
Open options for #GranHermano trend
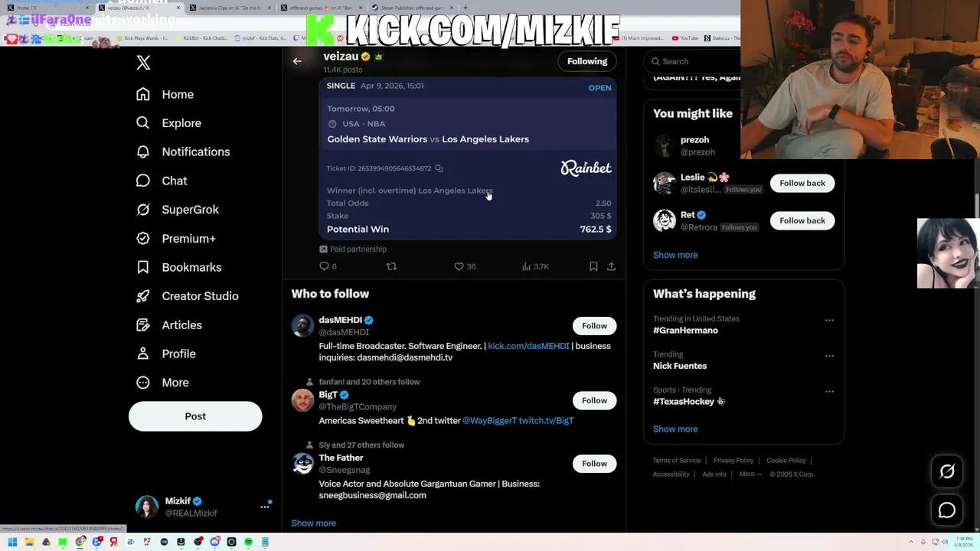click(x=829, y=321)
